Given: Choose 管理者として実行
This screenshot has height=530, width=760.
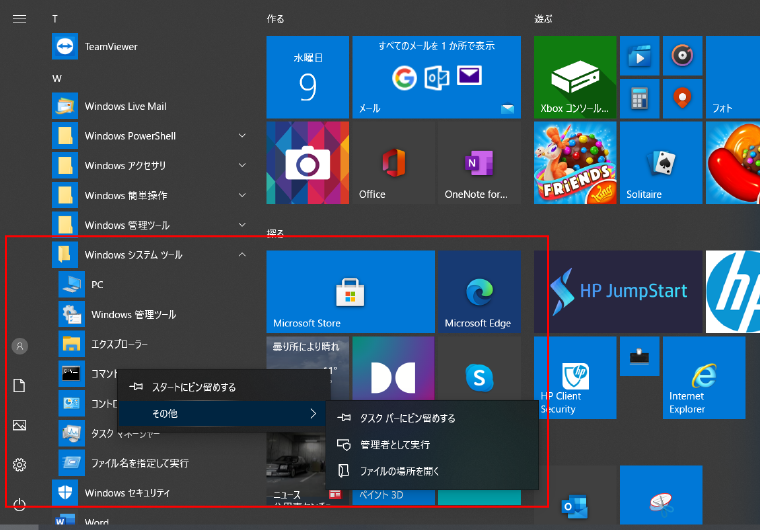Looking at the screenshot, I should click(x=432, y=444).
